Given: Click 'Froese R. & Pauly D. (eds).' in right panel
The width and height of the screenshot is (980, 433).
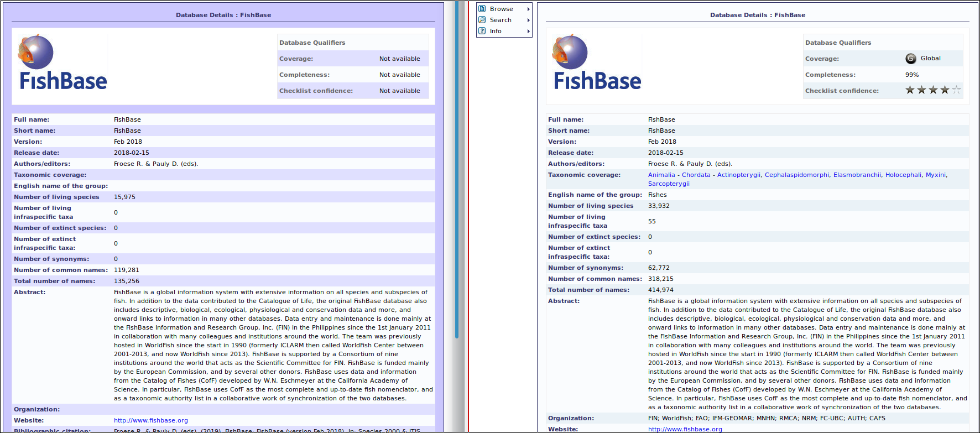Looking at the screenshot, I should coord(690,164).
